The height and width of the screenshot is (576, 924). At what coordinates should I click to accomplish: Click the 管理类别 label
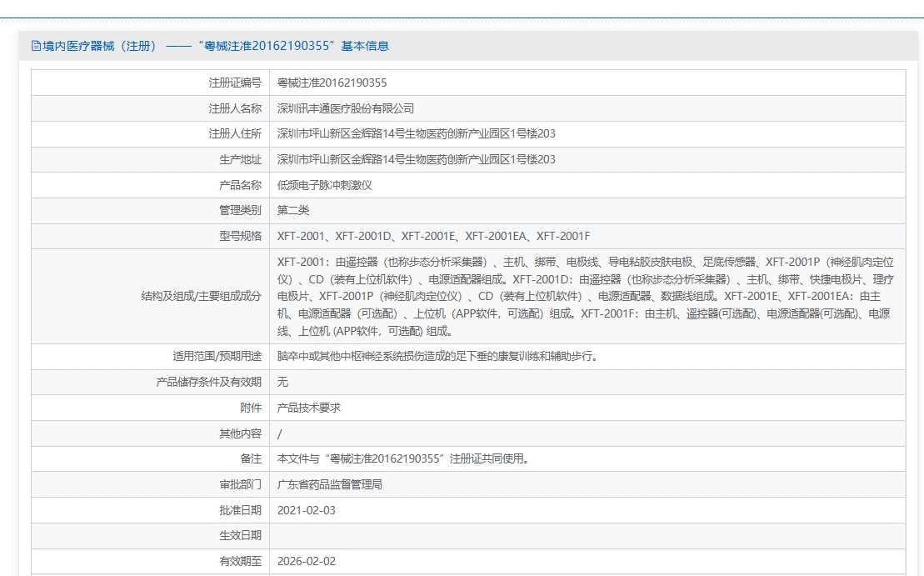pos(240,210)
